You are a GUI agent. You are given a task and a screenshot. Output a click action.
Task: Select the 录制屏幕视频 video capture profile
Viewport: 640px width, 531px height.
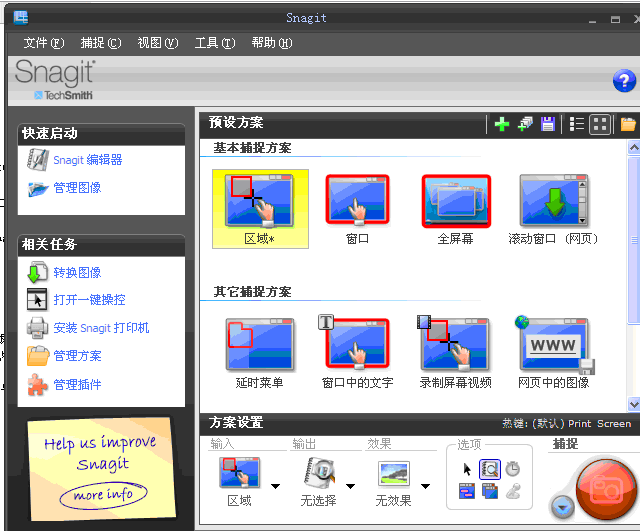click(456, 352)
